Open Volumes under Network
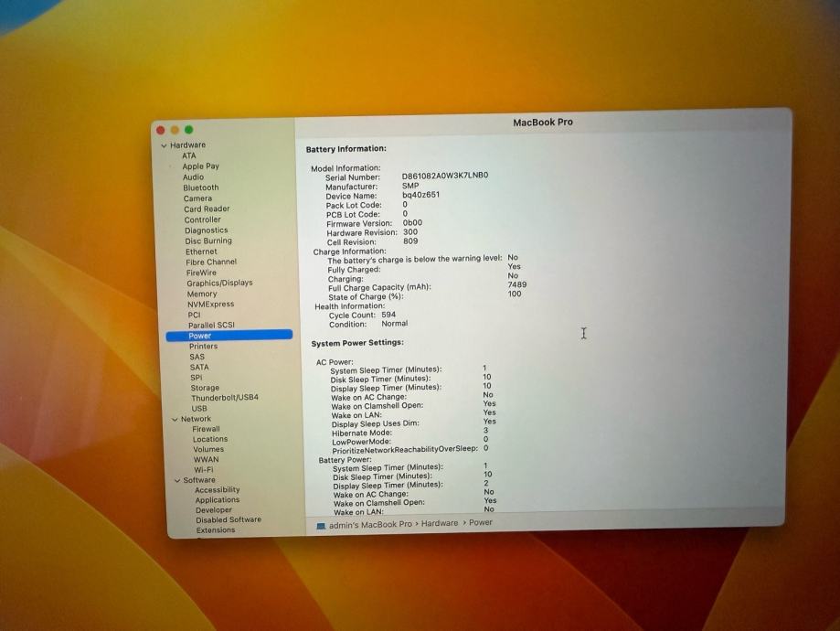 point(209,449)
